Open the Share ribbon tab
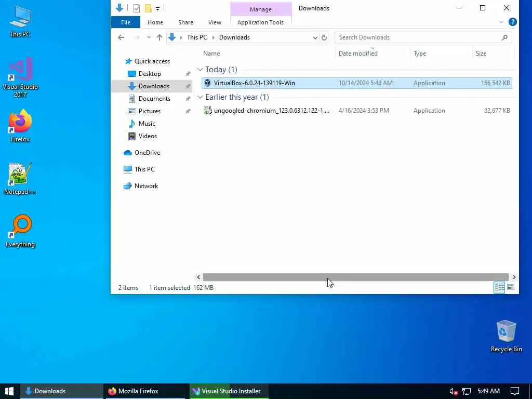532x399 pixels. (185, 22)
